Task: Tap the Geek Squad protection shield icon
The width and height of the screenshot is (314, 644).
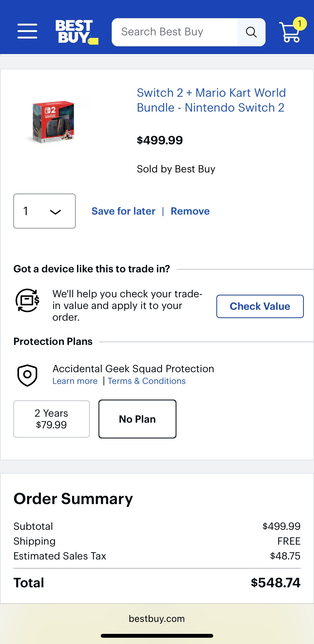Action: tap(27, 375)
